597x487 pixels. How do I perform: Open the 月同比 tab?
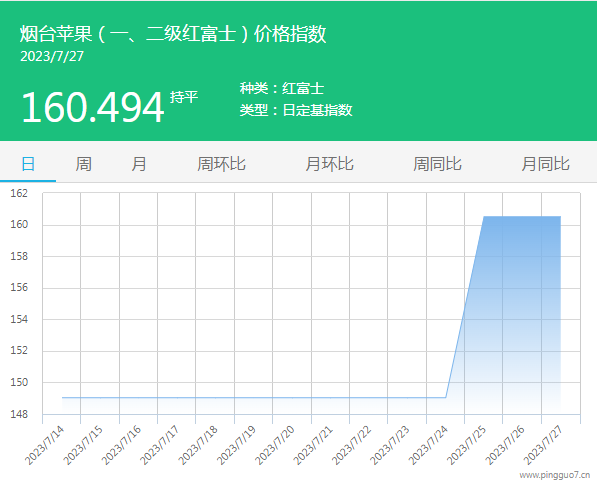tap(545, 164)
